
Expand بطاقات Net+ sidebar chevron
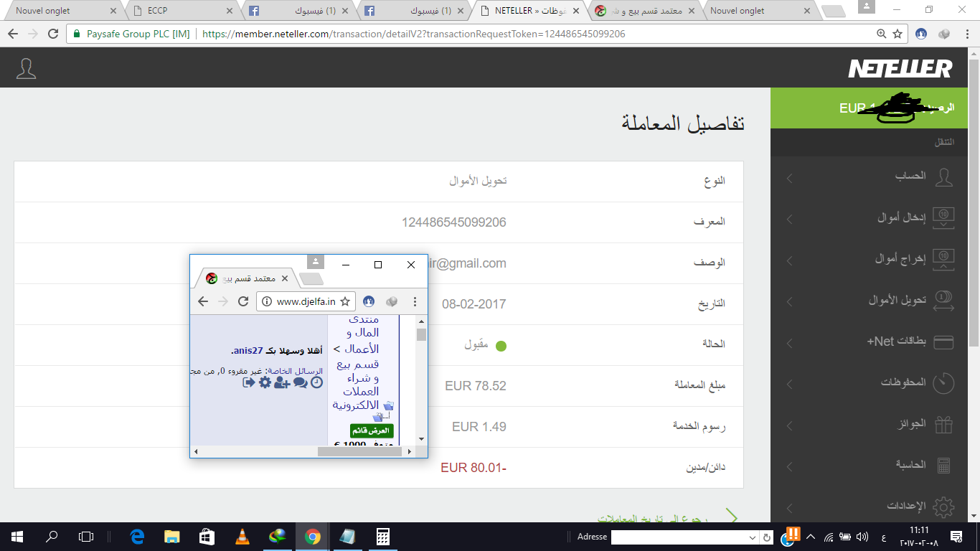[790, 342]
